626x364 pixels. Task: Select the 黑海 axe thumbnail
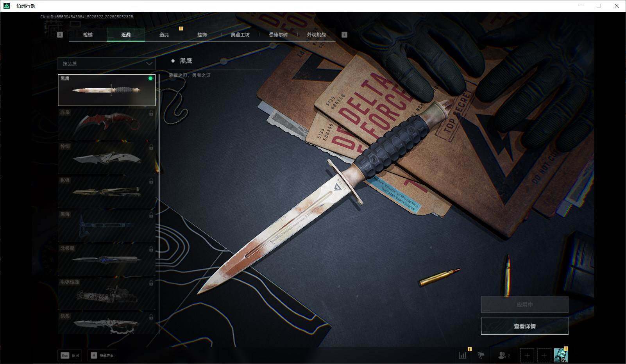[107, 226]
